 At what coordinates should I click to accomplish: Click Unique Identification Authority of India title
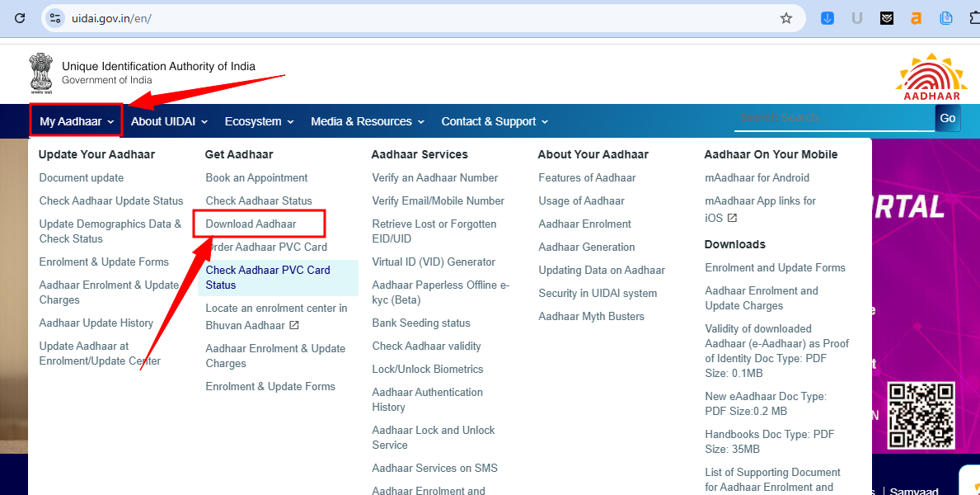point(158,66)
